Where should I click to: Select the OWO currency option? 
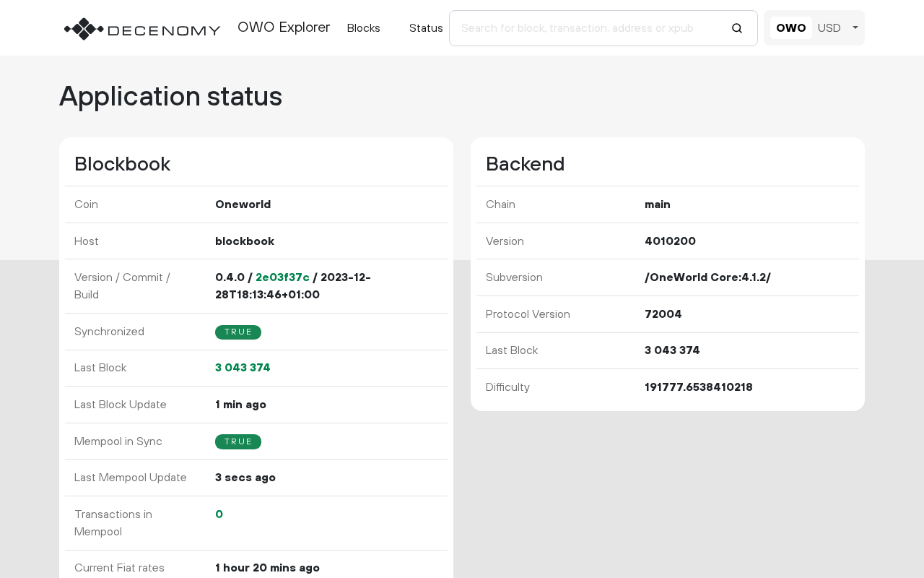pos(790,28)
